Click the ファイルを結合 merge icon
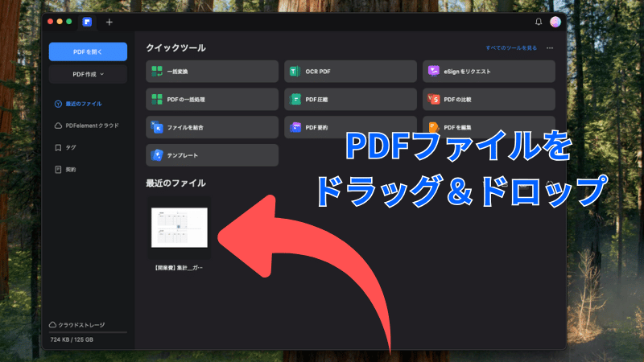This screenshot has width=644, height=362. click(157, 127)
